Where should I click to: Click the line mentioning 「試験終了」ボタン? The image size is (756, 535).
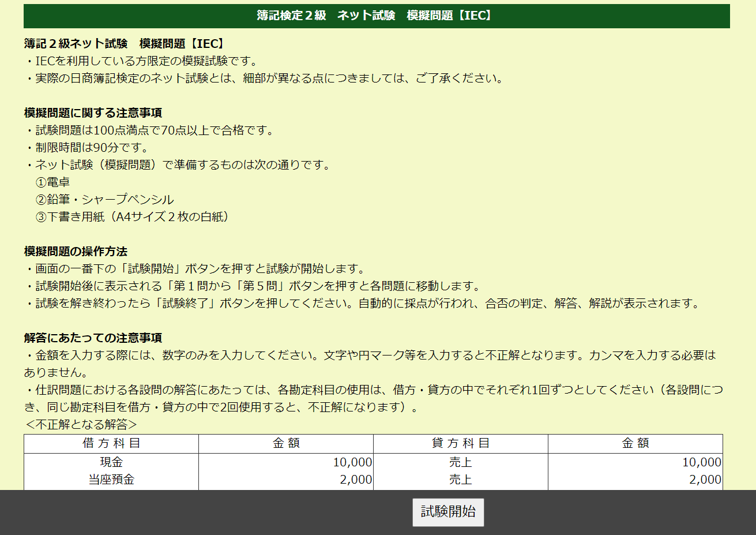364,304
